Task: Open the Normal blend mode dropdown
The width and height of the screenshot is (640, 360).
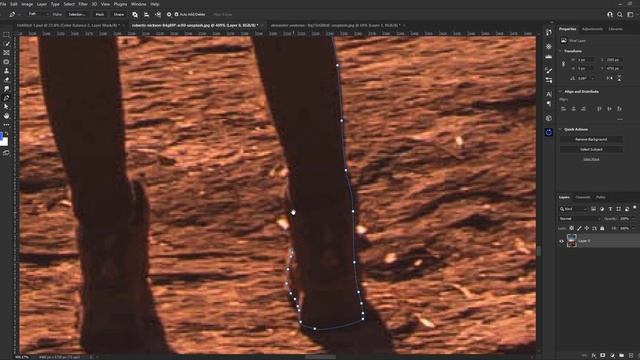Action: pyautogui.click(x=579, y=219)
